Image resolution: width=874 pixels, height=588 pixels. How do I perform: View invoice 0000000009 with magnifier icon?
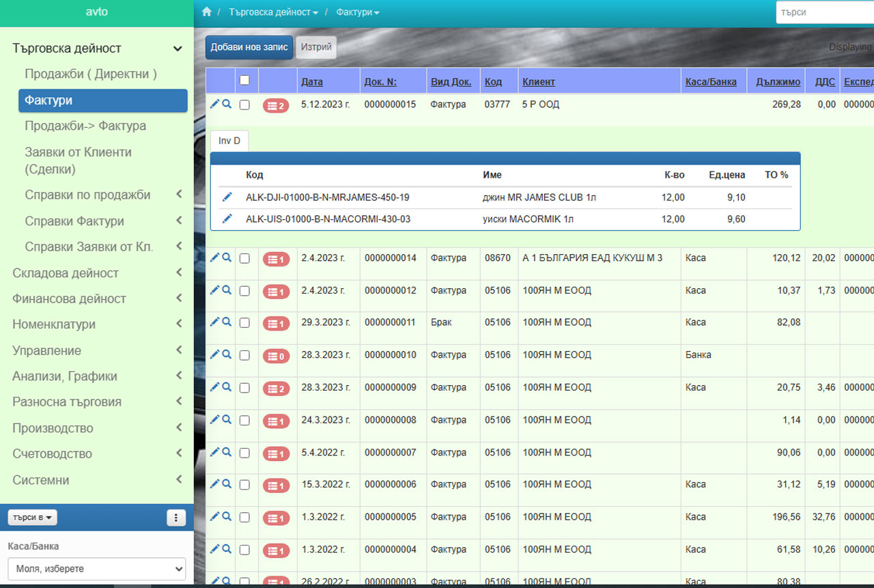(227, 387)
